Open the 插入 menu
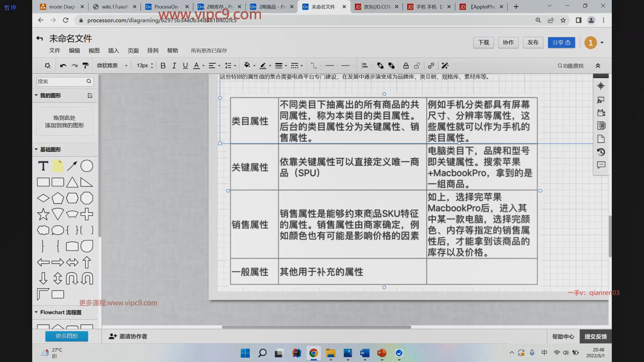Image resolution: width=644 pixels, height=362 pixels. [113, 51]
